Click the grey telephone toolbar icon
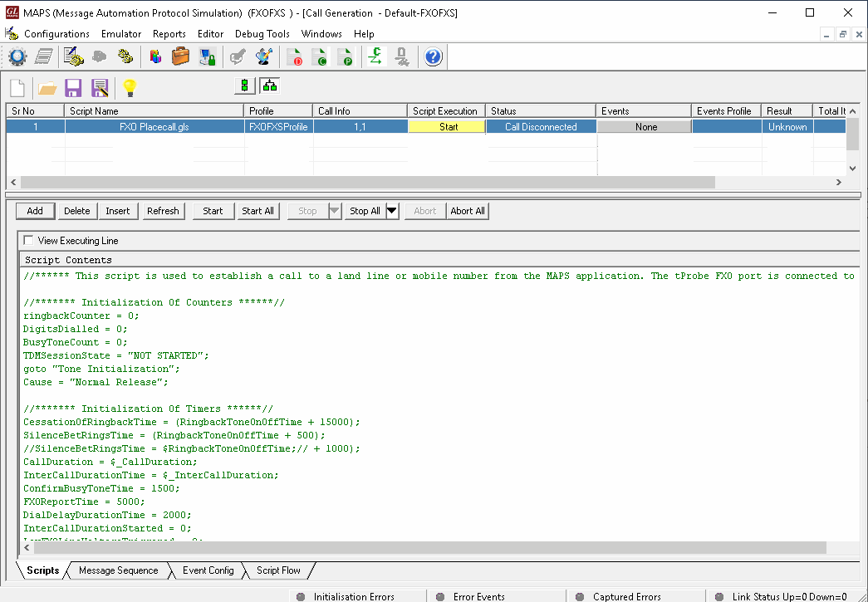This screenshot has width=868, height=602. [x=100, y=56]
